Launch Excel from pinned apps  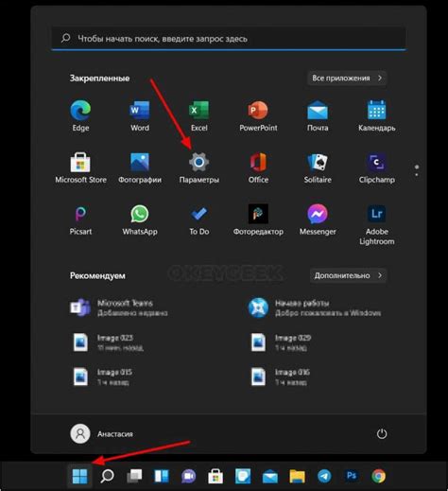coord(198,115)
